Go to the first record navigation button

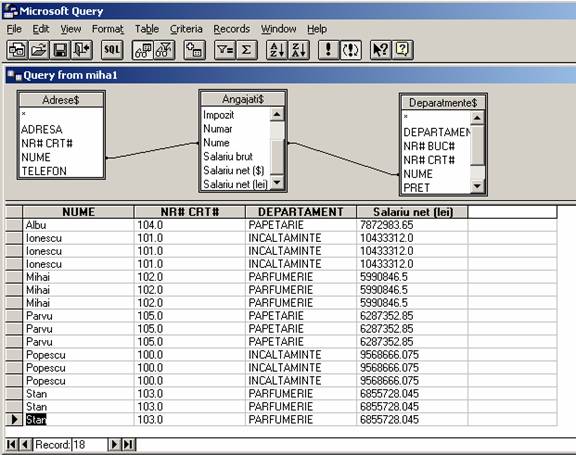coord(11,445)
